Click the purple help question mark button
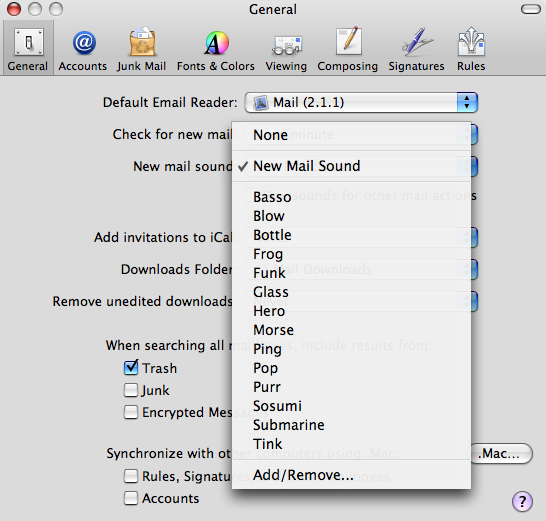Viewport: 546px width, 521px height. (522, 501)
